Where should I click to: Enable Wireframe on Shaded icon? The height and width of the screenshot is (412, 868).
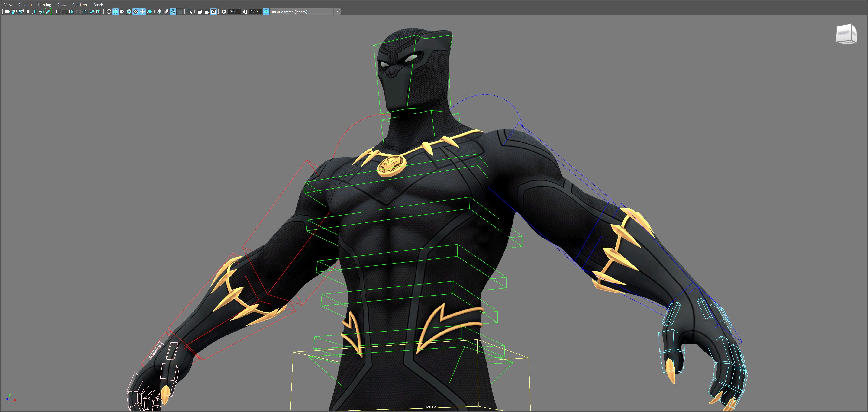click(129, 11)
